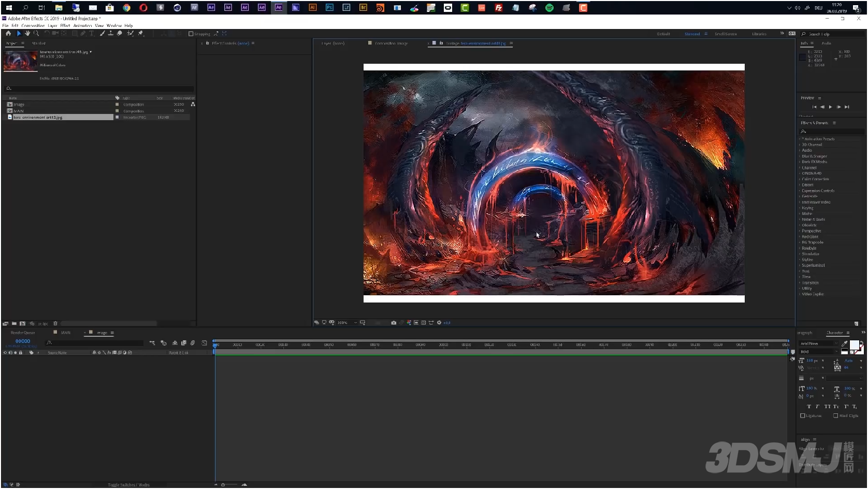
Task: Open Spotify from the Windows taskbar
Action: 549,7
